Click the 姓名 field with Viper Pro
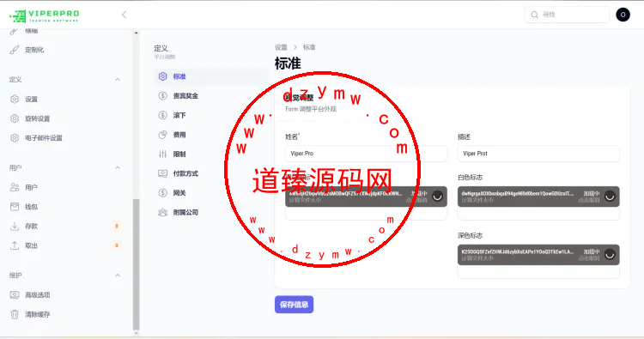The image size is (644, 339). coord(366,154)
